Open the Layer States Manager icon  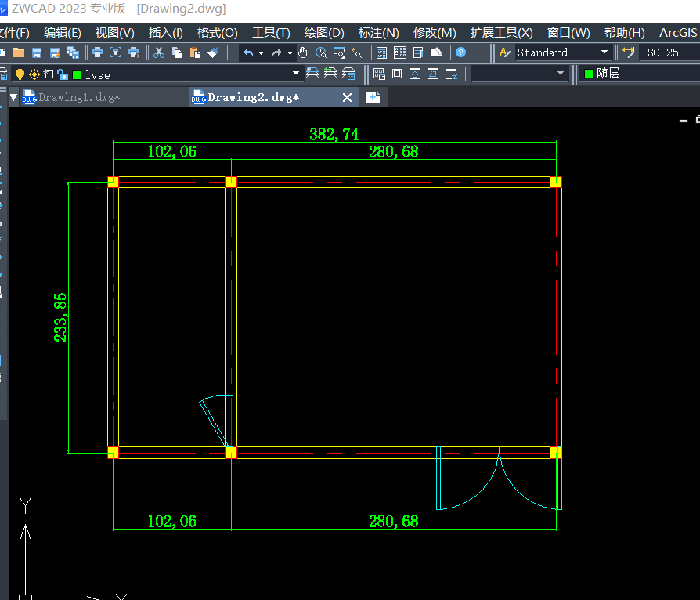click(x=348, y=74)
